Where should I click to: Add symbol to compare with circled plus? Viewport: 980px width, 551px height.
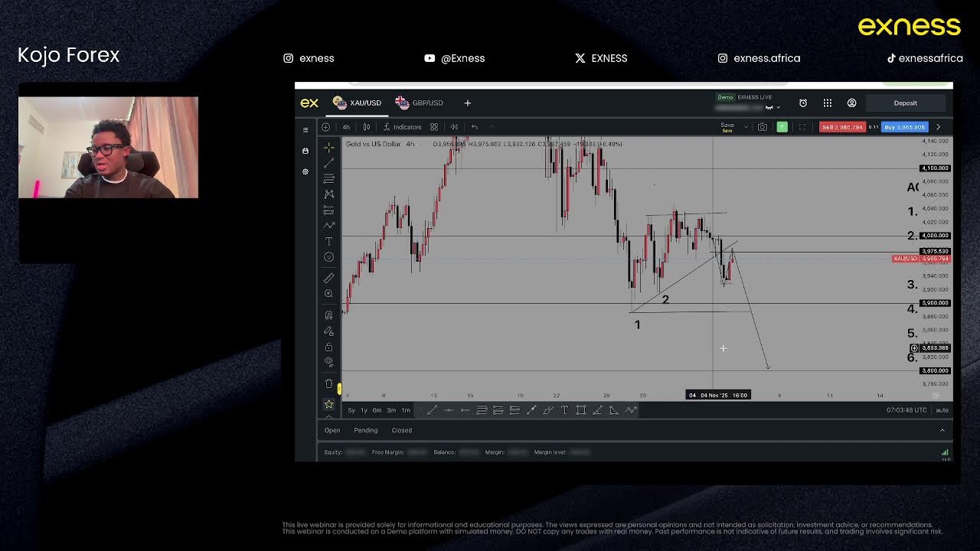(x=325, y=127)
